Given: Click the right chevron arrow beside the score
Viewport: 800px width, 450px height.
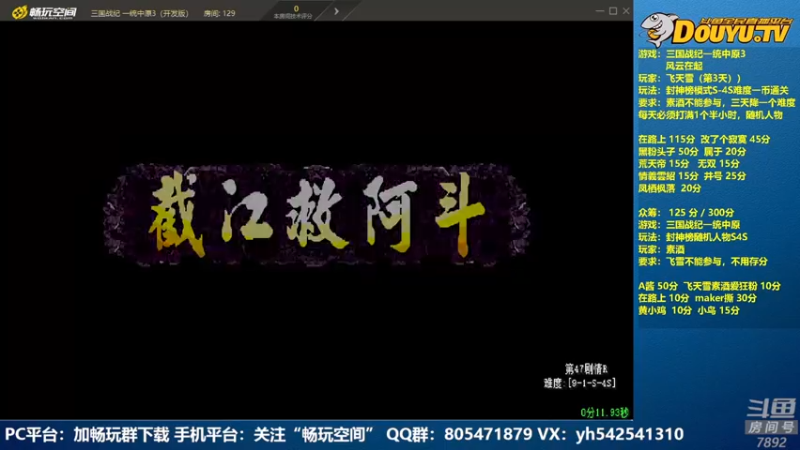Looking at the screenshot, I should 336,11.
